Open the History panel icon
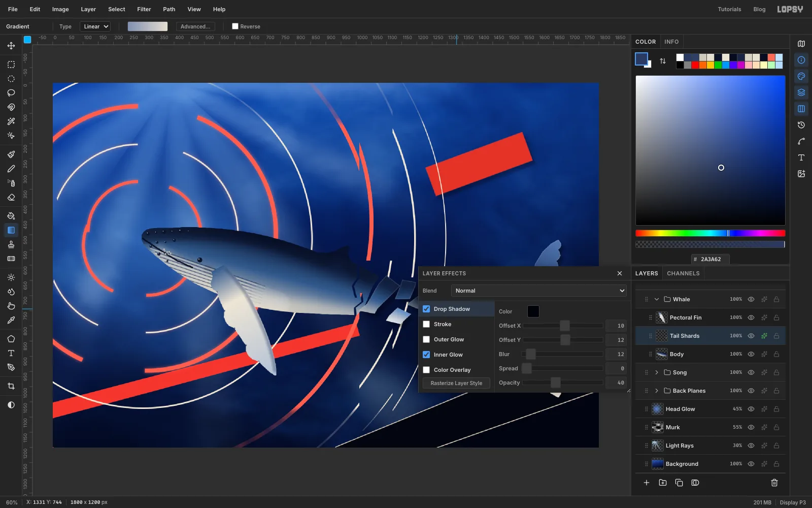 click(801, 125)
